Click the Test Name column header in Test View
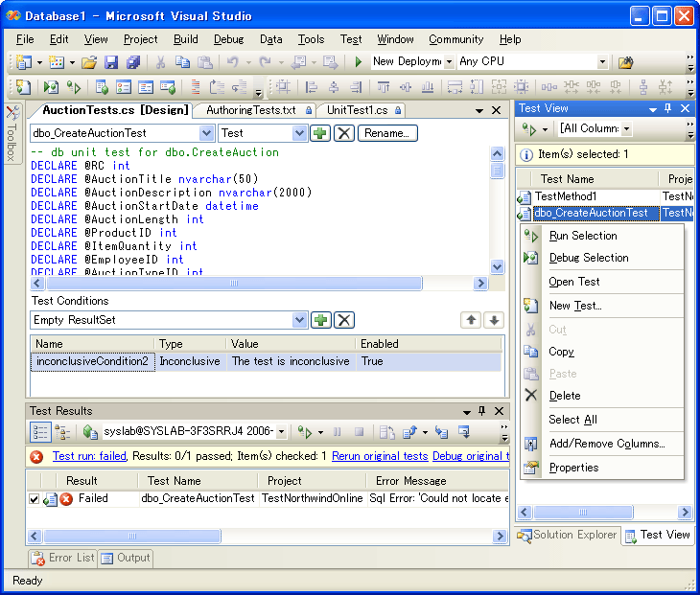This screenshot has height=595, width=700. pos(594,179)
